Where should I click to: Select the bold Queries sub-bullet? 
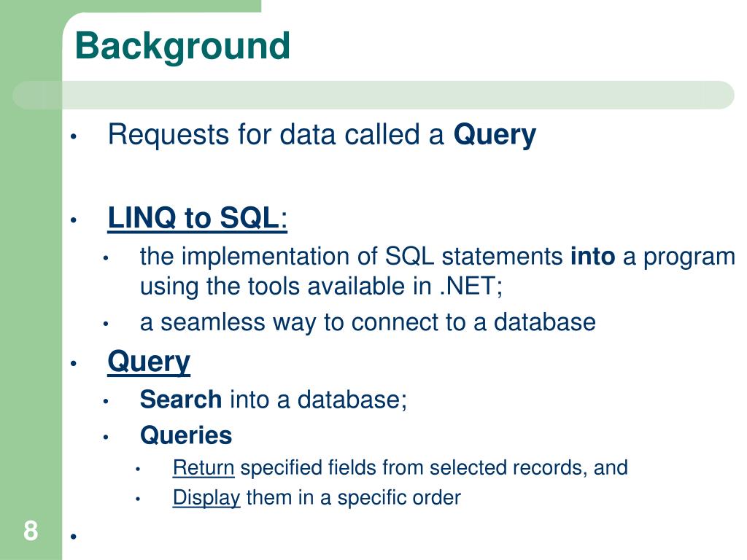pyautogui.click(x=186, y=435)
